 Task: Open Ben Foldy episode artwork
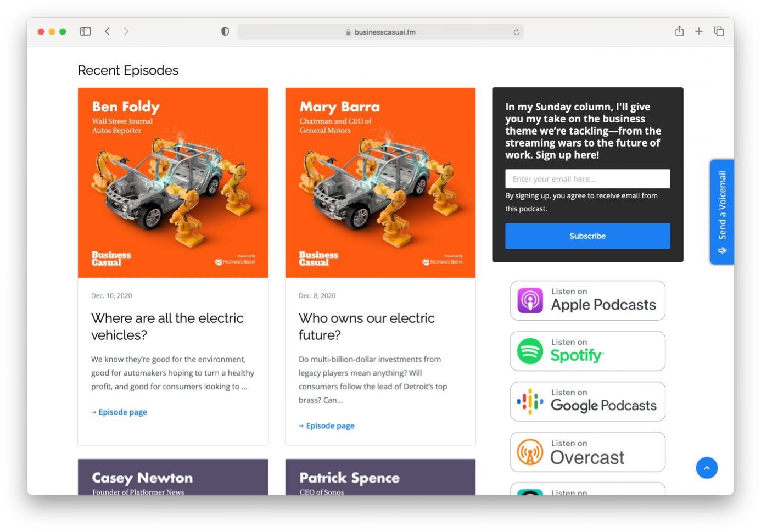coord(173,183)
